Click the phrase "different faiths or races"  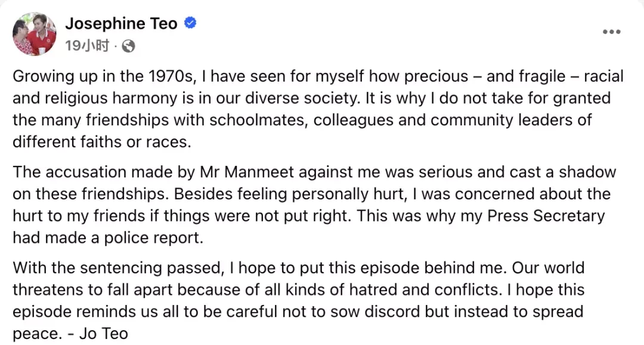[102, 142]
